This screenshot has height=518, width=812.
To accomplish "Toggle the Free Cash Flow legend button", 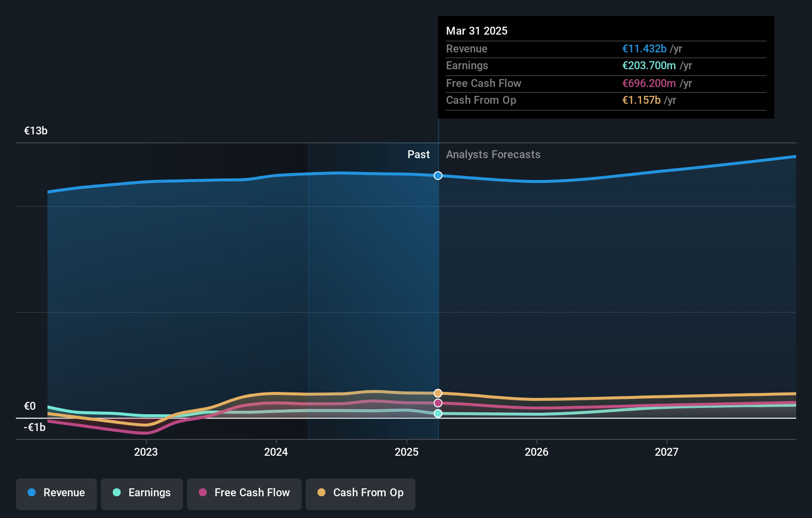I will click(x=244, y=494).
